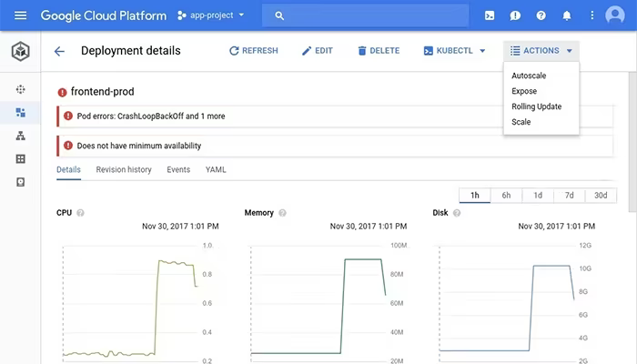
Task: Click the REFRESH button
Action: tap(254, 51)
